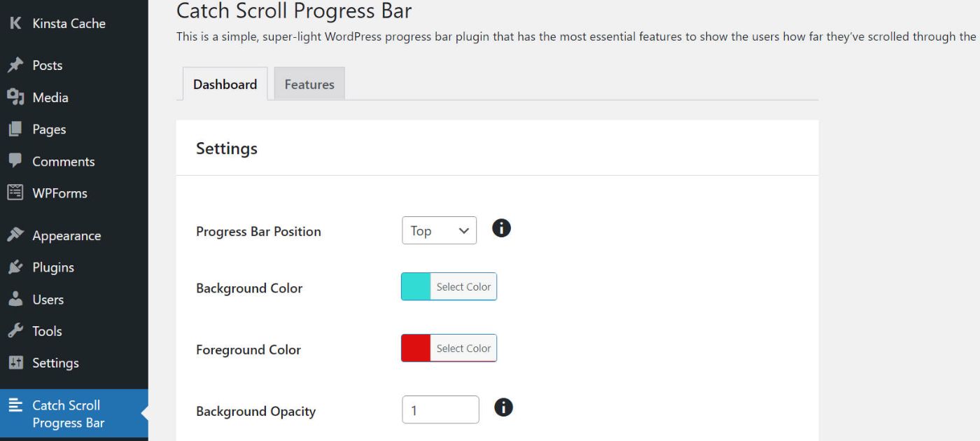Click the WPForms sidebar icon
The height and width of the screenshot is (441, 980).
point(17,193)
